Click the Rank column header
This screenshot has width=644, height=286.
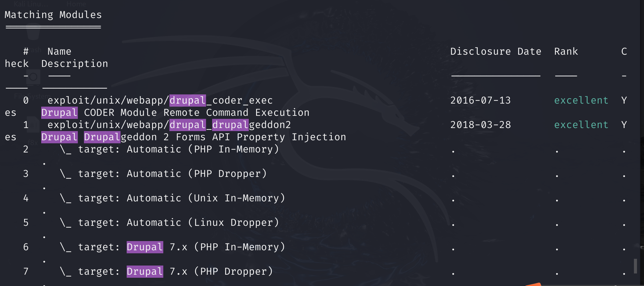[x=566, y=51]
